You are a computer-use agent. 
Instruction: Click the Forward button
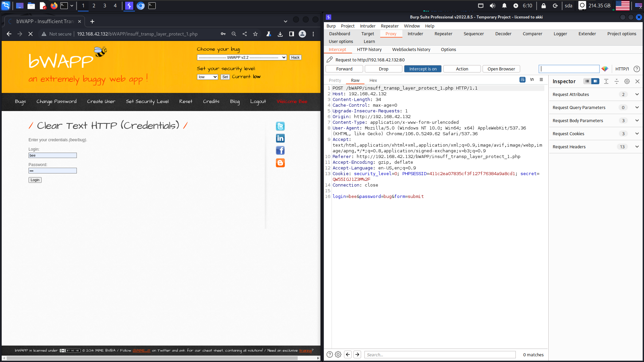344,69
